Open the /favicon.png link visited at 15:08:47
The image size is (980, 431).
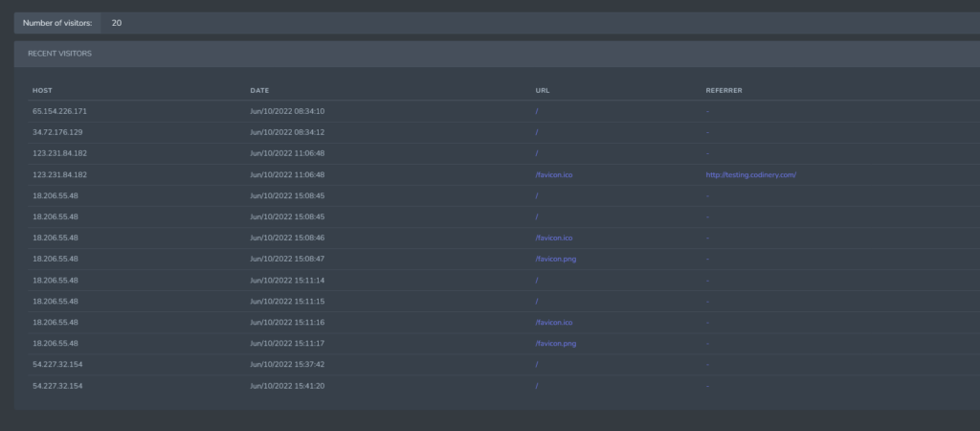click(556, 259)
